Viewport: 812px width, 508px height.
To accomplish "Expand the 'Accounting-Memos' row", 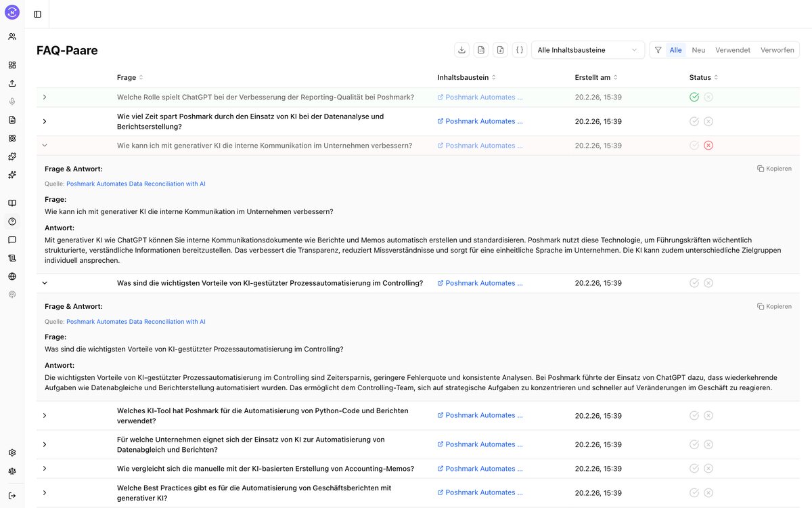I will coord(45,469).
